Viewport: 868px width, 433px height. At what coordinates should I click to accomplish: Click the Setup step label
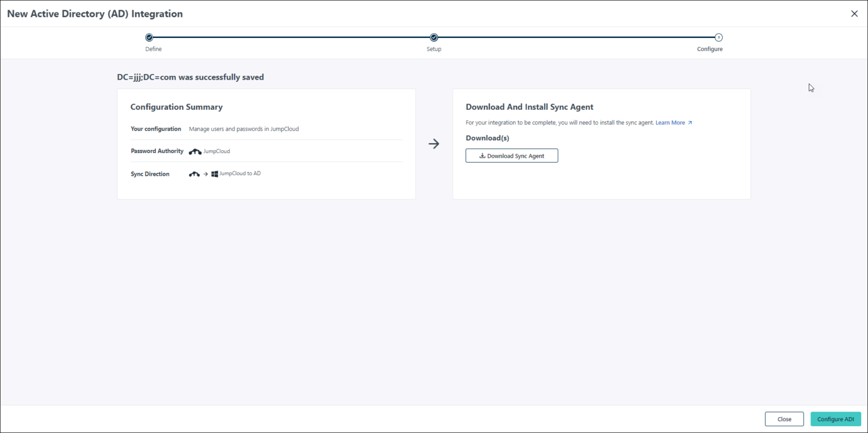(x=433, y=49)
